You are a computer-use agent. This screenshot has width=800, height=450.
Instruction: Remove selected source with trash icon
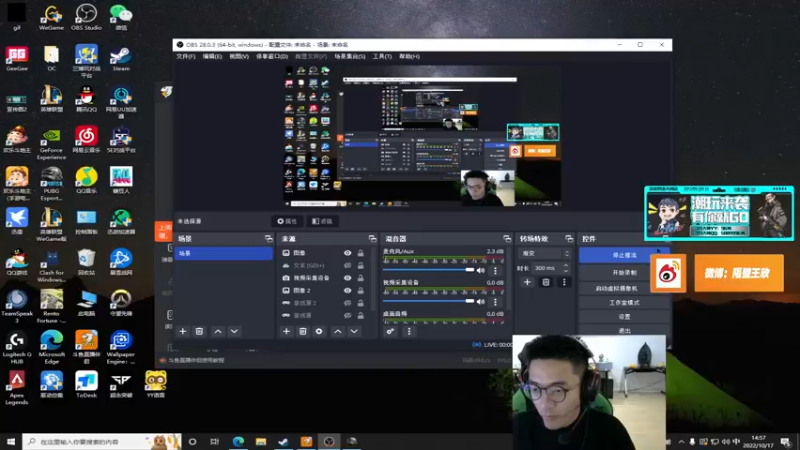tap(303, 332)
